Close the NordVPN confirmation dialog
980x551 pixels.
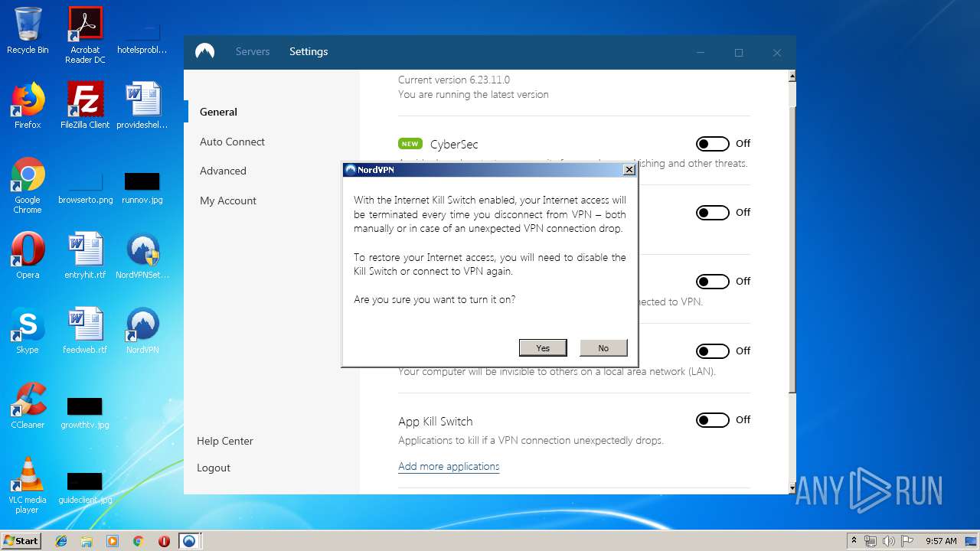pyautogui.click(x=629, y=170)
